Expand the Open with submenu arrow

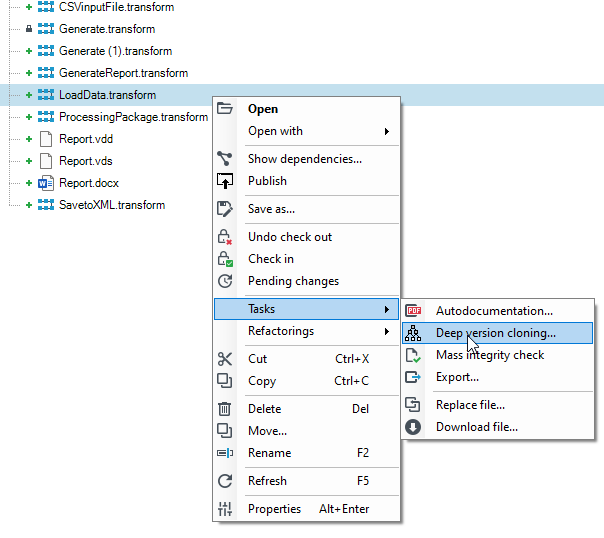(x=387, y=131)
